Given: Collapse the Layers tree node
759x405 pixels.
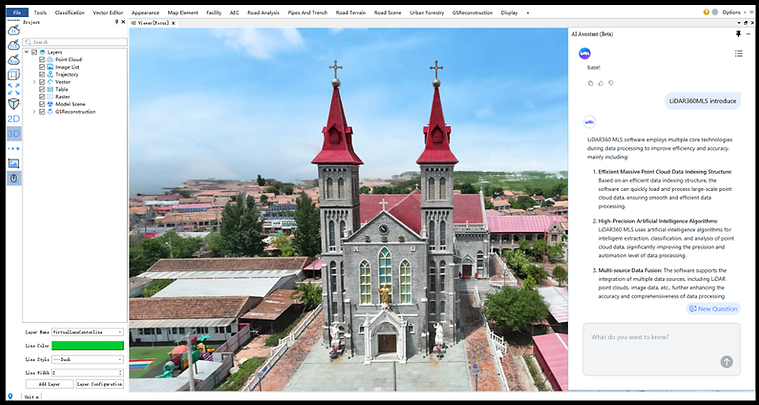Looking at the screenshot, I should click(x=26, y=52).
